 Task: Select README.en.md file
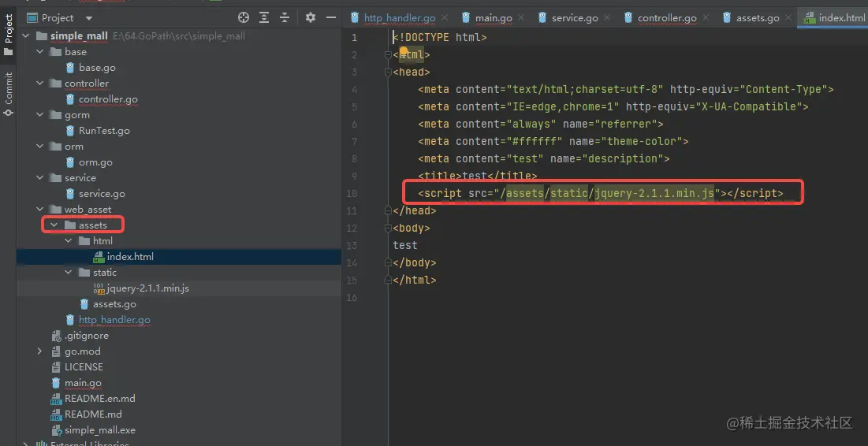(x=99, y=399)
